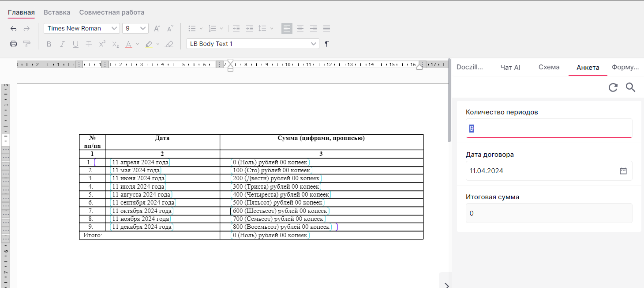644x288 pixels.
Task: Open line spacing dropdown arrow
Action: click(x=272, y=28)
